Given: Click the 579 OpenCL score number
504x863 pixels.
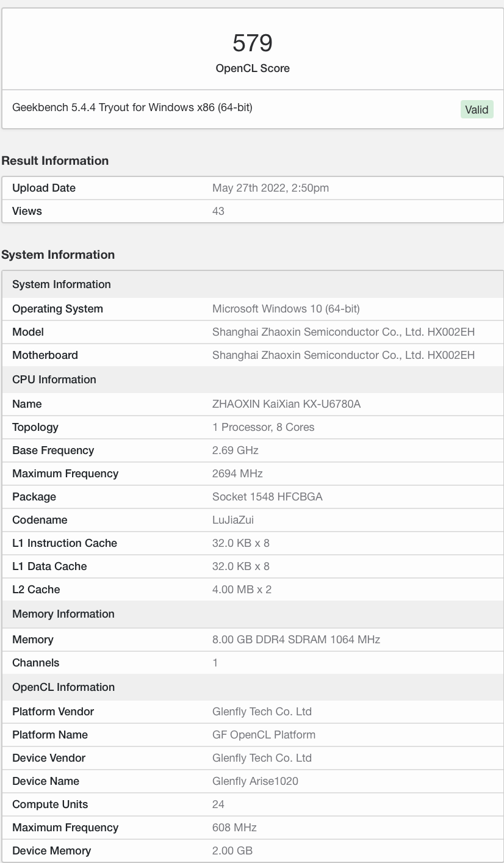Looking at the screenshot, I should click(x=252, y=43).
